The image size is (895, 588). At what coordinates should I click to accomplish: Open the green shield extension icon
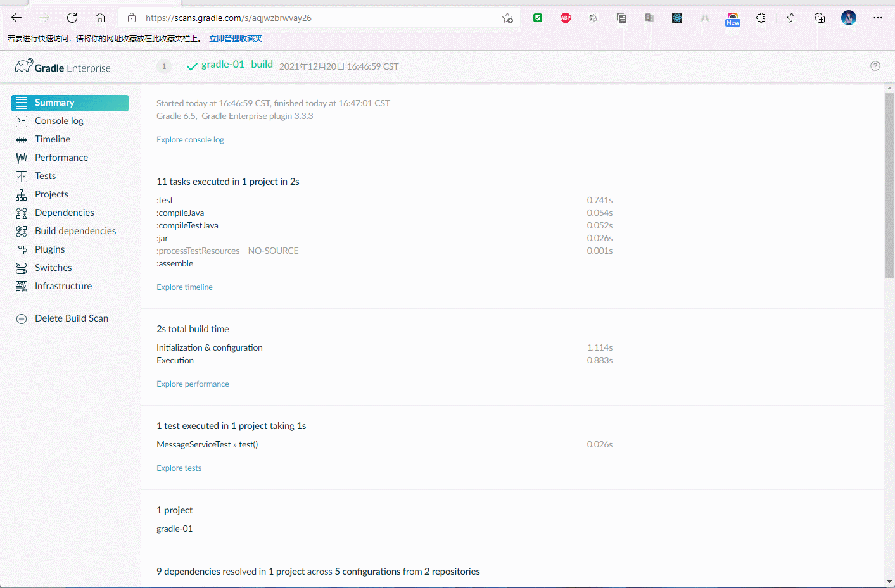click(x=538, y=18)
